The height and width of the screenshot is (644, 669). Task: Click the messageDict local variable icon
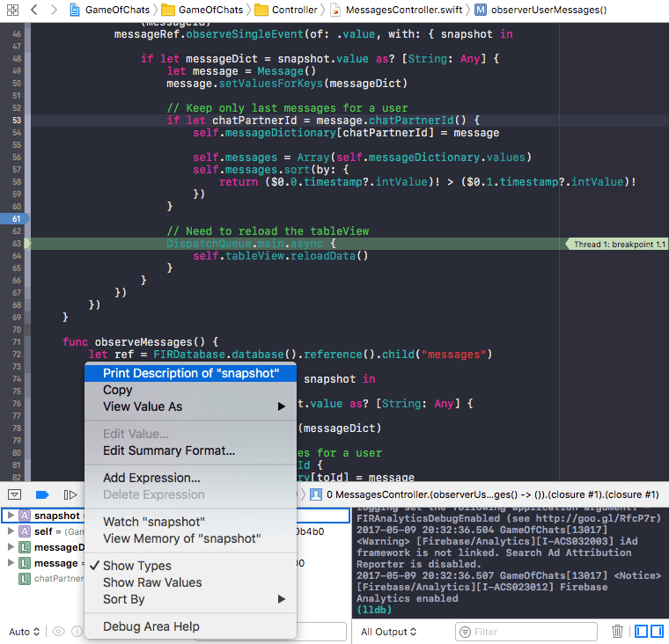click(25, 547)
